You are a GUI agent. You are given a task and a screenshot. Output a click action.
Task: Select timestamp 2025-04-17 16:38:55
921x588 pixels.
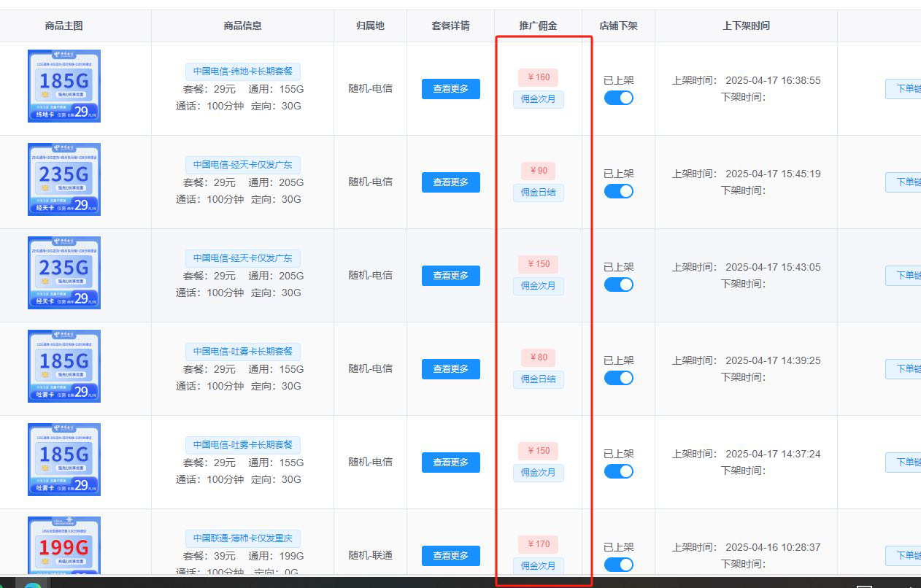coord(773,81)
